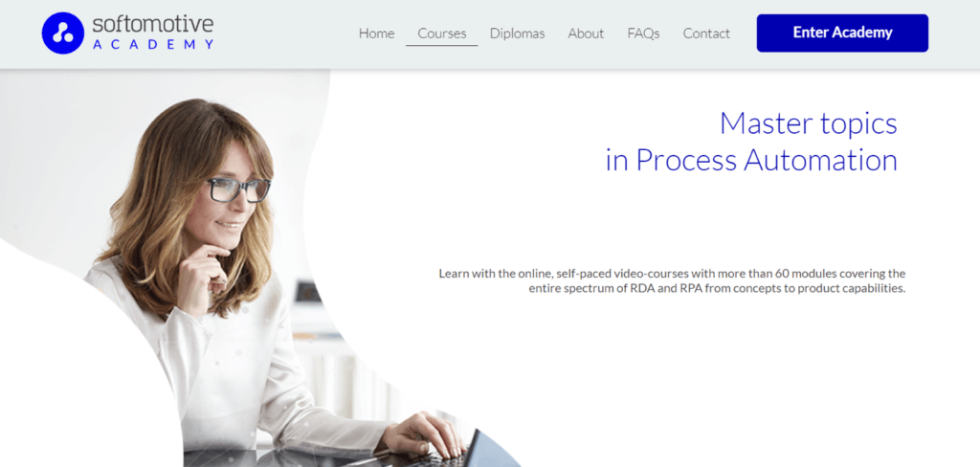Click the Master topics heading line
This screenshot has width=980, height=467.
(808, 123)
